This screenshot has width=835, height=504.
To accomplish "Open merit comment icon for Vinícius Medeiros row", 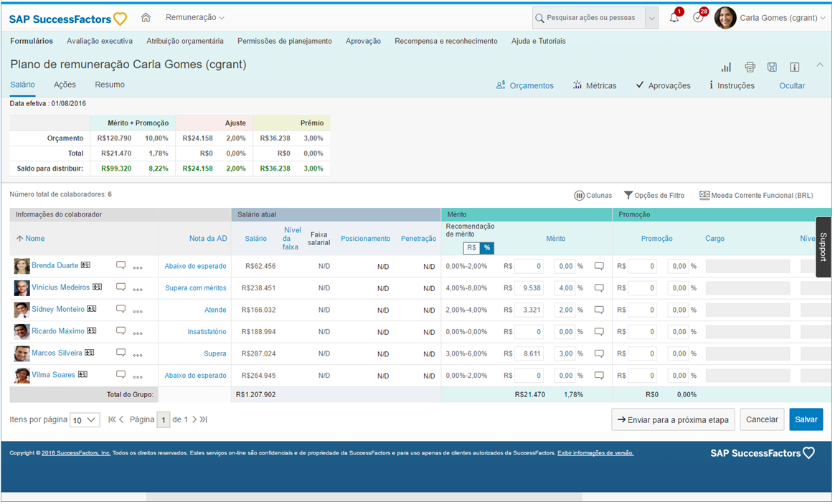I will point(599,288).
